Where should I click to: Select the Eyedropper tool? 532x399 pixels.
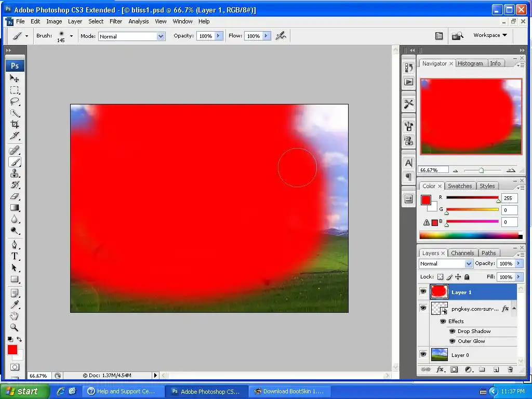(x=14, y=304)
